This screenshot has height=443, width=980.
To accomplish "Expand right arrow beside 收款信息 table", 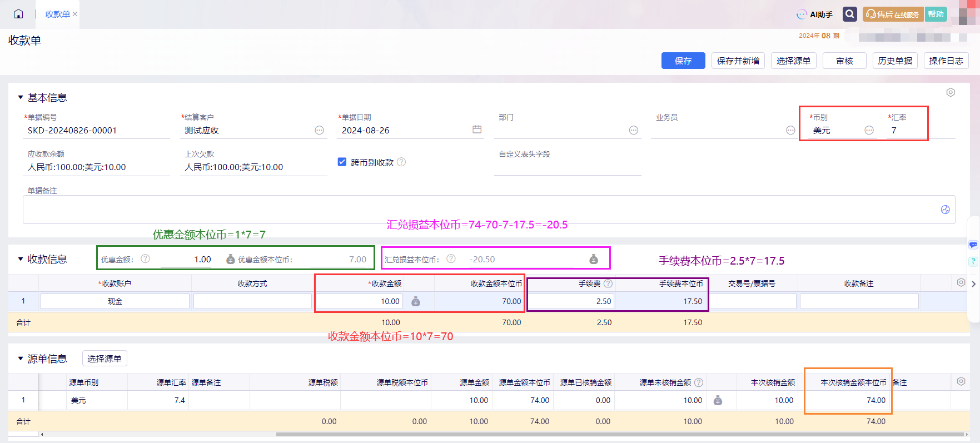I will [973, 284].
